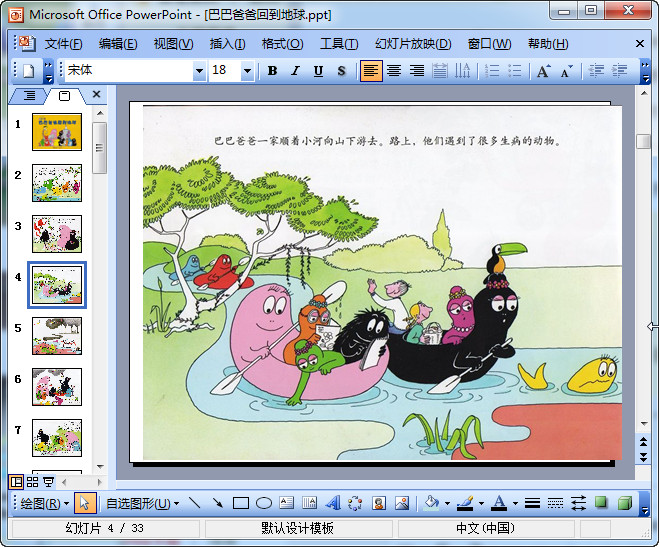This screenshot has width=659, height=547.
Task: Close the slides pane
Action: [96, 94]
